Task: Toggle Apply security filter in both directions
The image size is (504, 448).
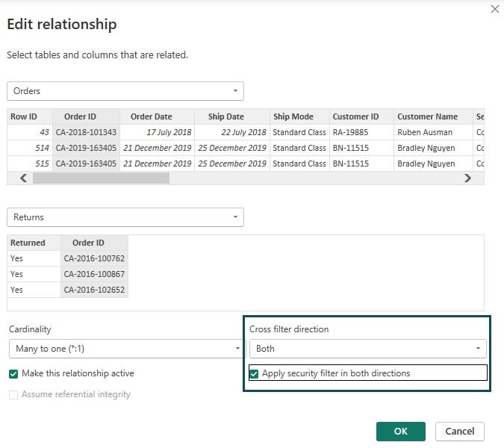Action: tap(254, 374)
